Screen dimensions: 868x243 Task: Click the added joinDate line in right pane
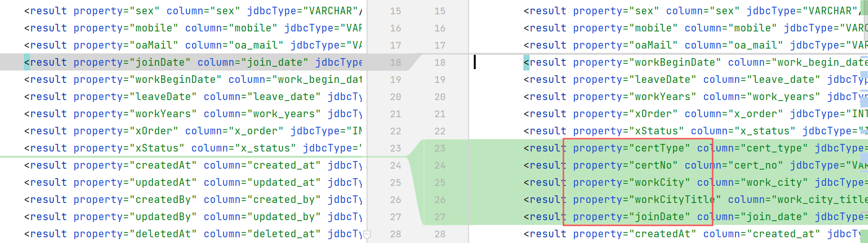(x=667, y=217)
